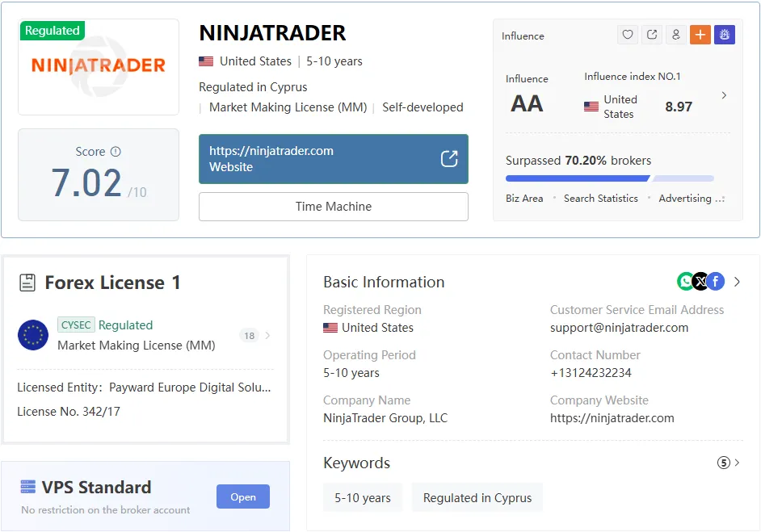Click the NINJATRADER page title
Screen dimensions: 761x532
tap(272, 33)
